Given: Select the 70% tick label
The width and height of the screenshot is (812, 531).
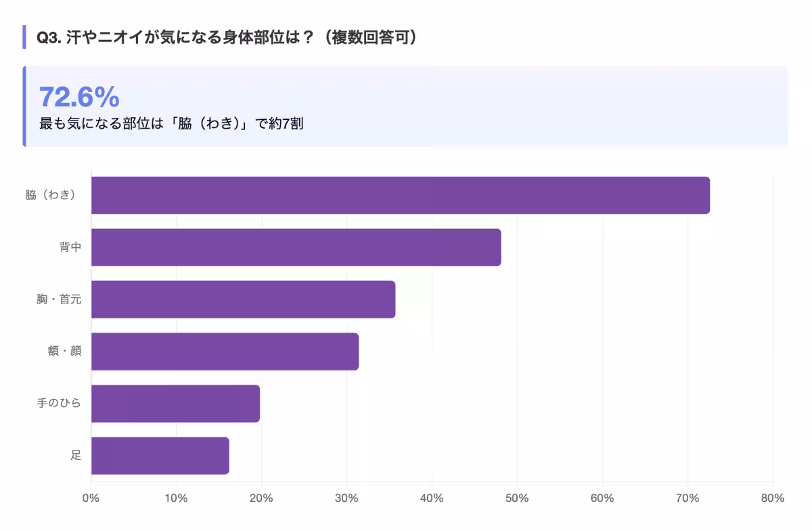Looking at the screenshot, I should [x=687, y=498].
